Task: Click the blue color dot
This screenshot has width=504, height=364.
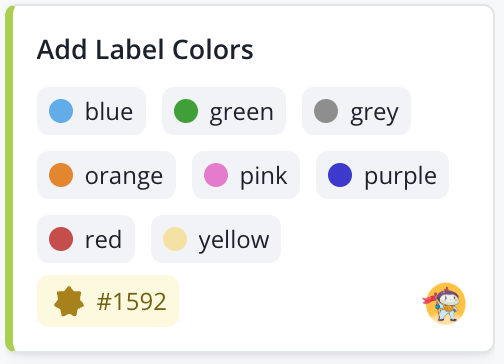Action: coord(61,111)
